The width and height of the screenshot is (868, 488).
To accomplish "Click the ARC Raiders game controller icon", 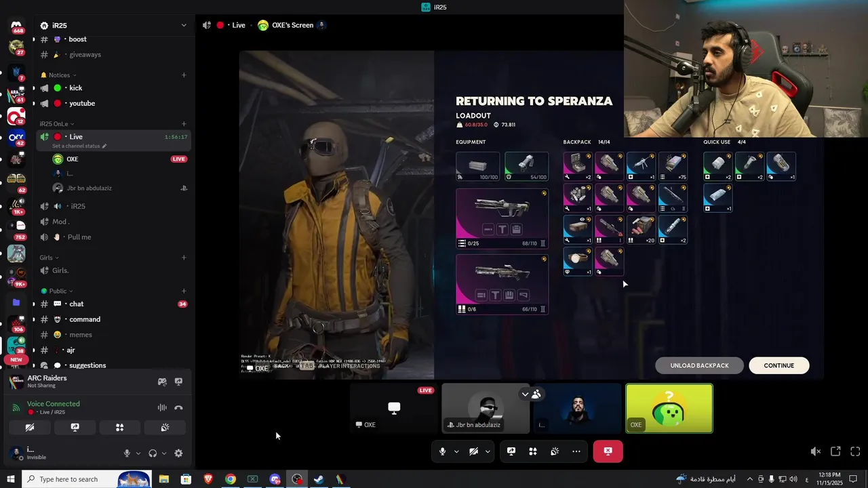I will point(162,382).
